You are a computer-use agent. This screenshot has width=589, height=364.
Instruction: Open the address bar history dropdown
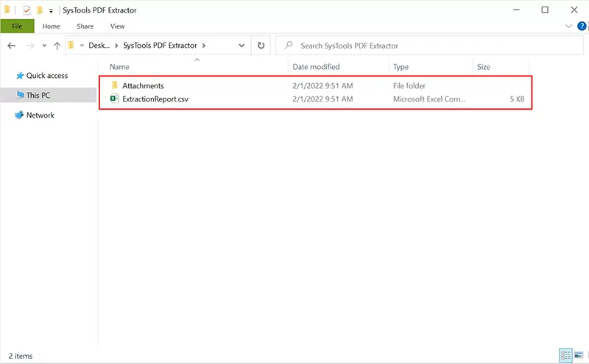pyautogui.click(x=241, y=46)
